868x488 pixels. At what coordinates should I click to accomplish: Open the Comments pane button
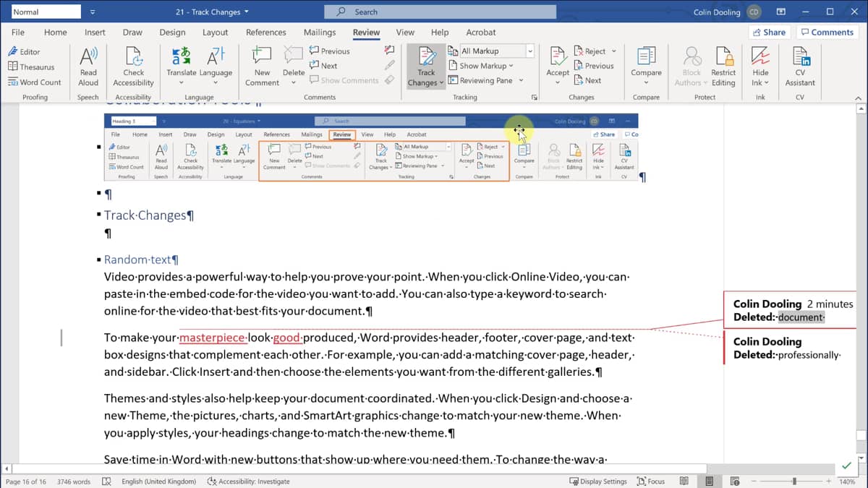pyautogui.click(x=827, y=33)
